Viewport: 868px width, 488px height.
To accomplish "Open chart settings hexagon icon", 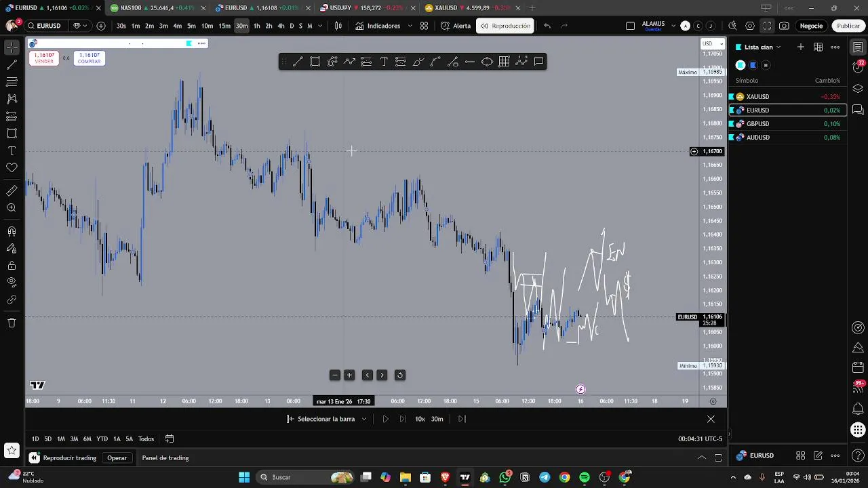I will click(x=750, y=26).
